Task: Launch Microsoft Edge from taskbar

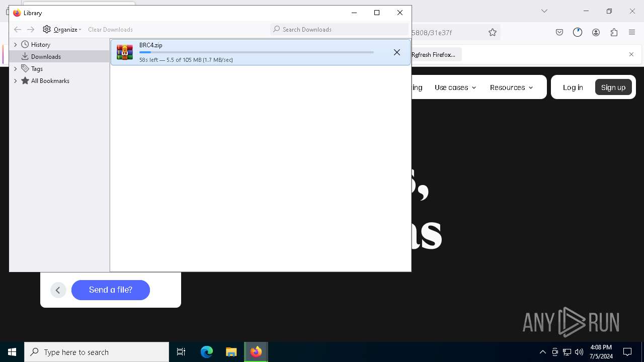Action: click(x=207, y=352)
